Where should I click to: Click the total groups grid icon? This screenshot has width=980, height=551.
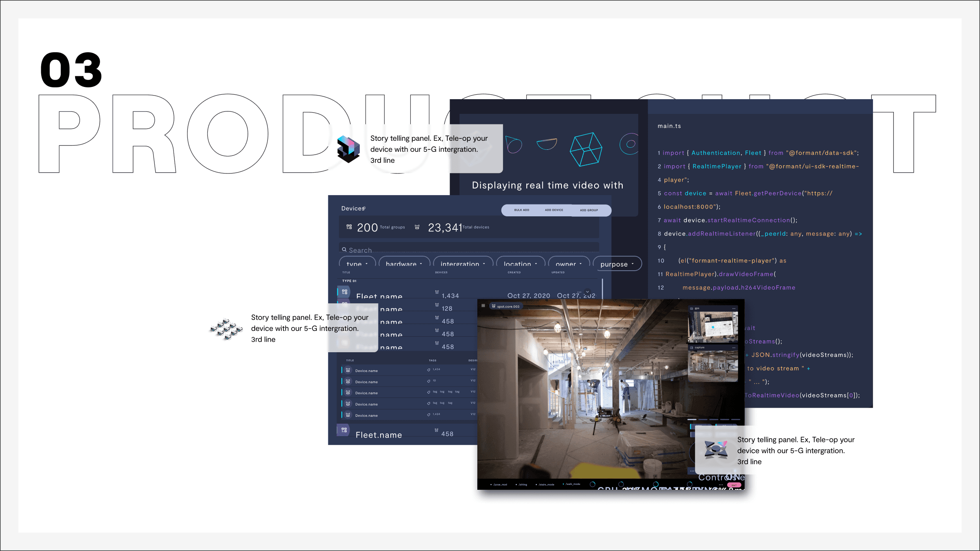coord(349,227)
